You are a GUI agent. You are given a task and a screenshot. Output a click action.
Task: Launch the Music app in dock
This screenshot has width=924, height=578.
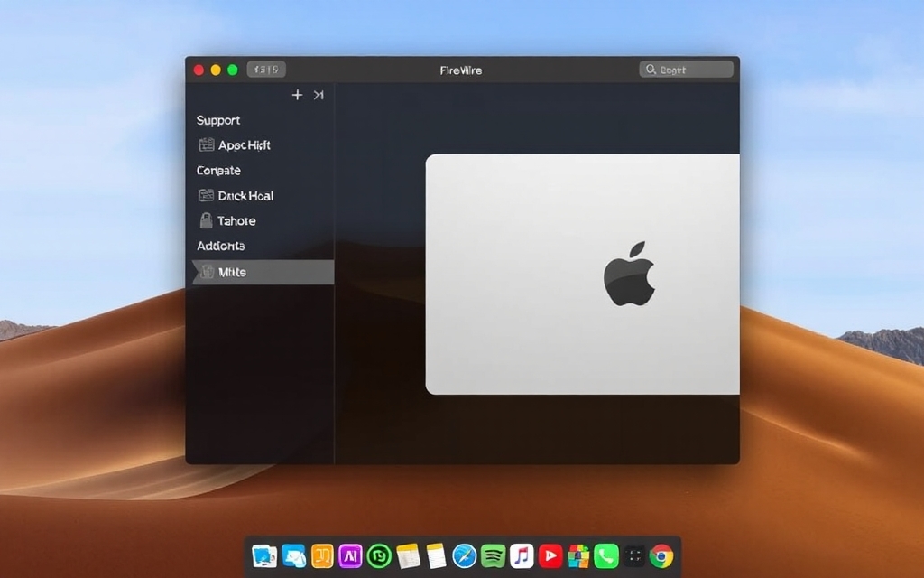[x=522, y=556]
